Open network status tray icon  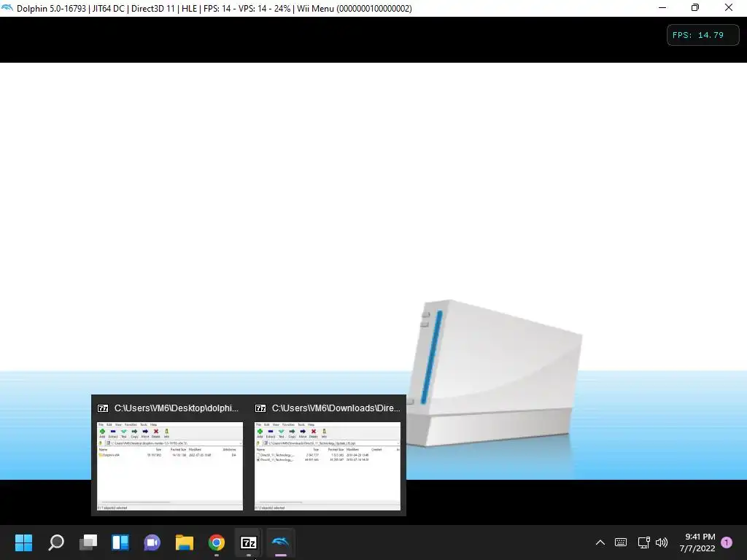pyautogui.click(x=643, y=542)
